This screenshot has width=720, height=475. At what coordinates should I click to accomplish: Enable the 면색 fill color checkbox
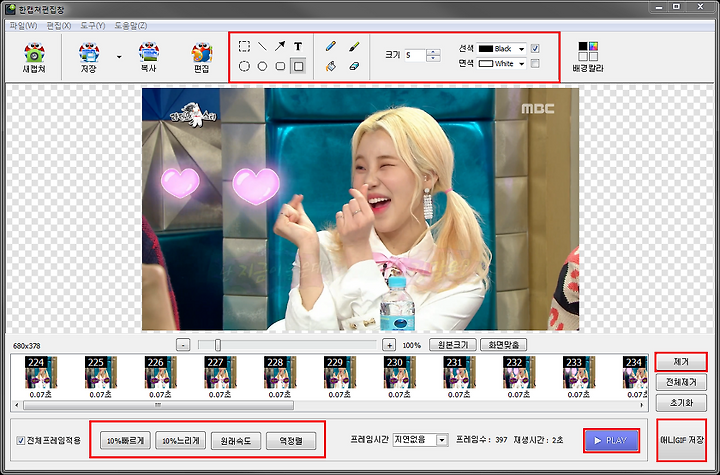(535, 64)
